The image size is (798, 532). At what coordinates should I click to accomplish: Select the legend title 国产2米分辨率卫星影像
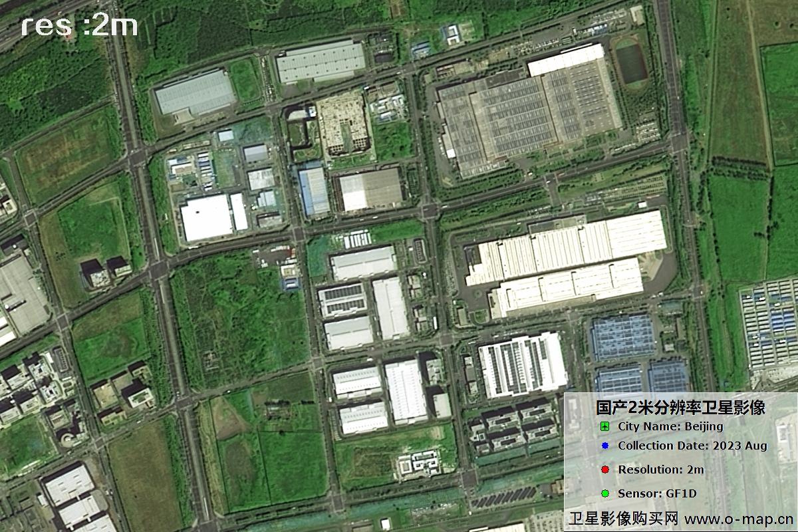point(680,407)
